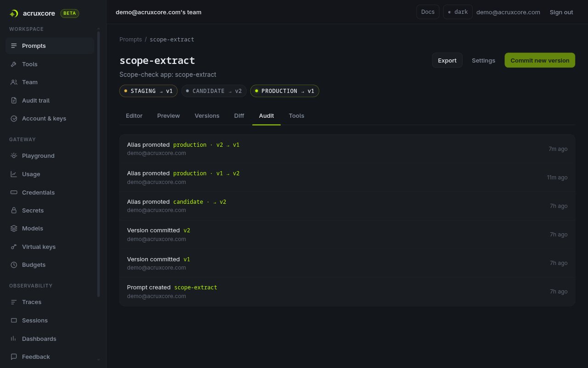Open Credentials icon

click(14, 193)
